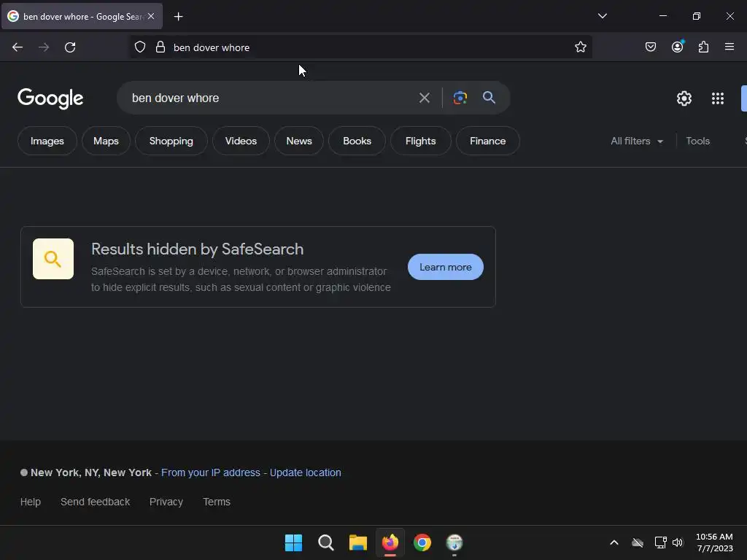Open the tracking protection shield icon

[139, 47]
